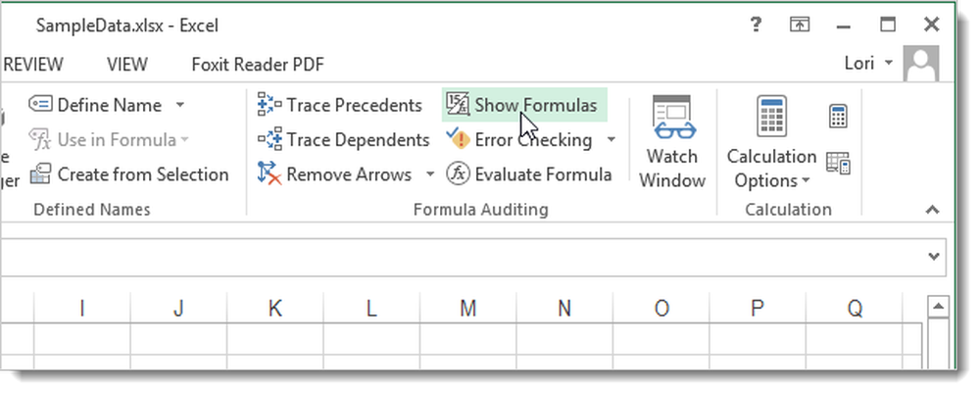Toggle Show Formulas on
The image size is (980, 393).
click(x=524, y=105)
